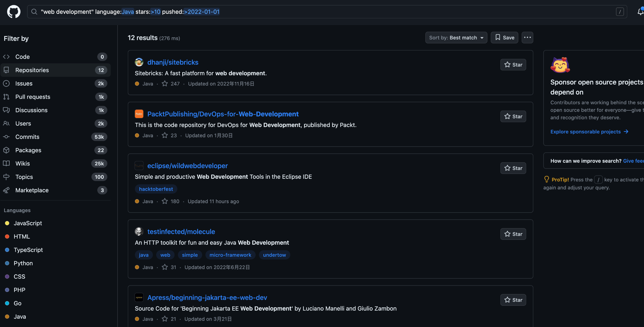Filter results by Marketplace
Viewport: 644px width, 327px height.
pos(55,190)
